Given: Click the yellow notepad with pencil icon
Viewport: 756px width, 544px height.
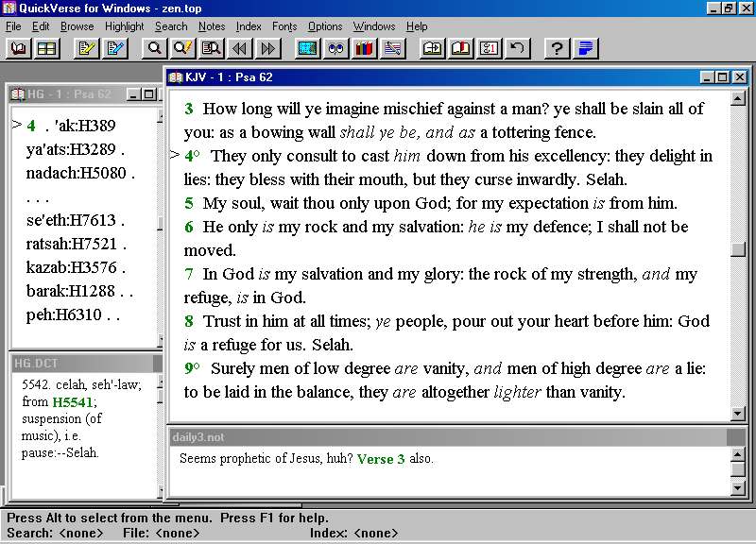Looking at the screenshot, I should [x=87, y=48].
